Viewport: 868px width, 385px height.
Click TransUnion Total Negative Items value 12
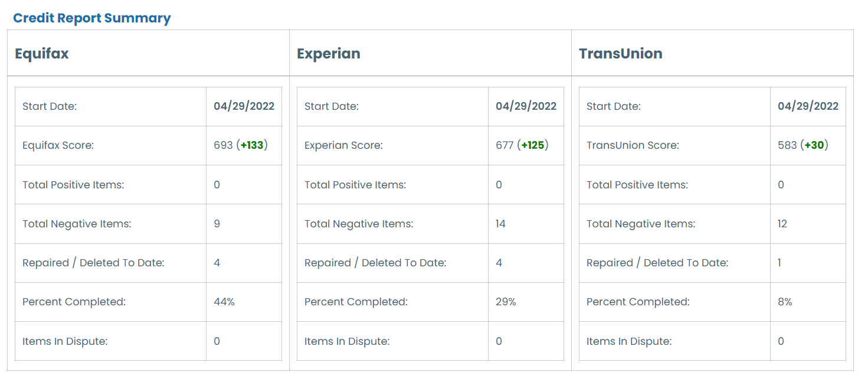pyautogui.click(x=782, y=224)
